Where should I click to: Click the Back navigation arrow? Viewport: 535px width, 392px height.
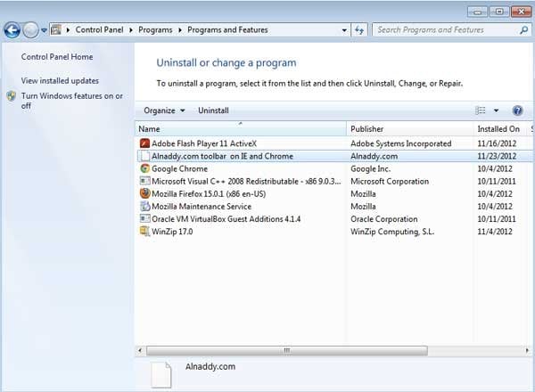pos(12,30)
